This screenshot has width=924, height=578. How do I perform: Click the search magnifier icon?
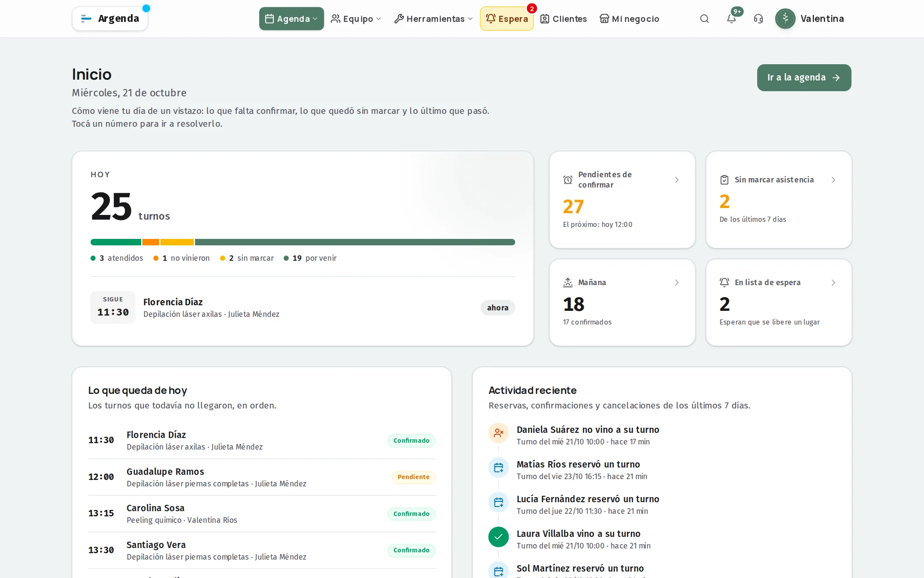click(x=704, y=19)
